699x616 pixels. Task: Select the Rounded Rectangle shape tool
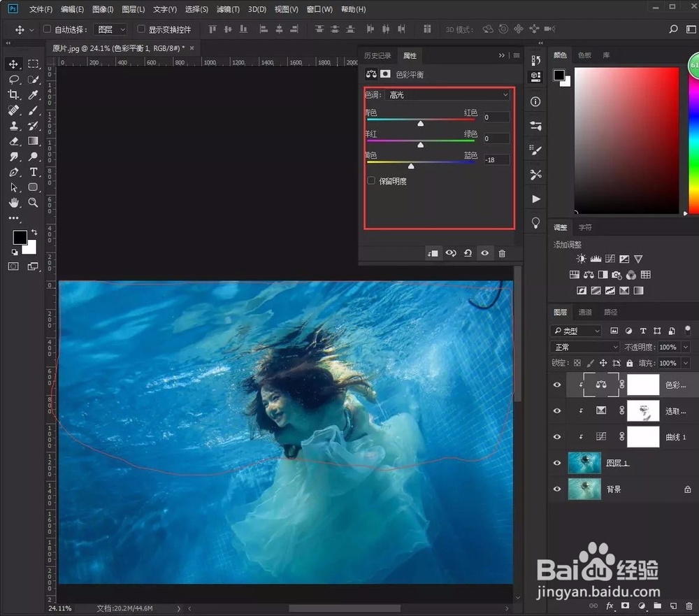click(x=33, y=187)
